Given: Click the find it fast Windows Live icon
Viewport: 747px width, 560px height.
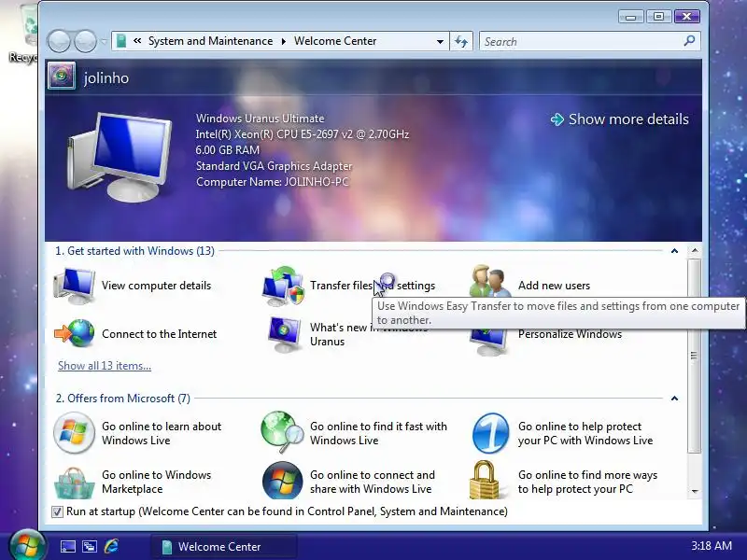Looking at the screenshot, I should [283, 432].
